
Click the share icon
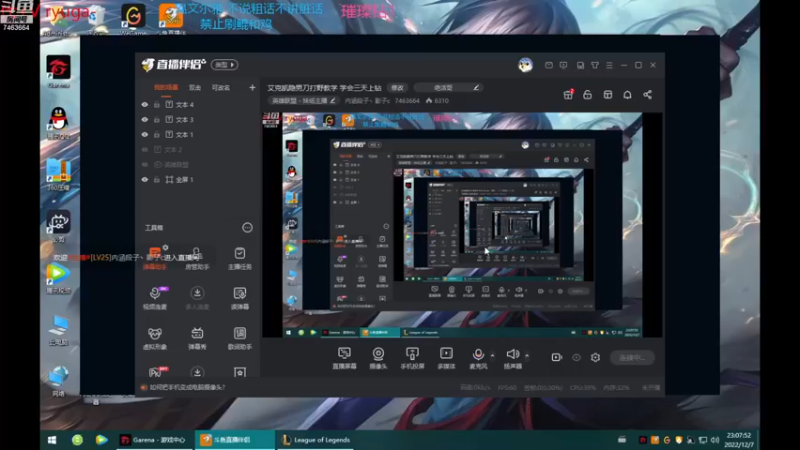[647, 95]
